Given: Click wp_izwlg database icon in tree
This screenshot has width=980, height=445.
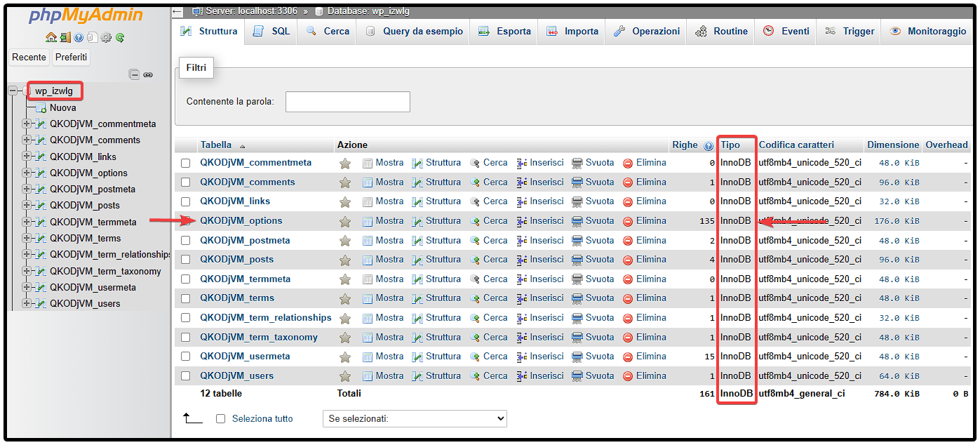Looking at the screenshot, I should tap(27, 91).
